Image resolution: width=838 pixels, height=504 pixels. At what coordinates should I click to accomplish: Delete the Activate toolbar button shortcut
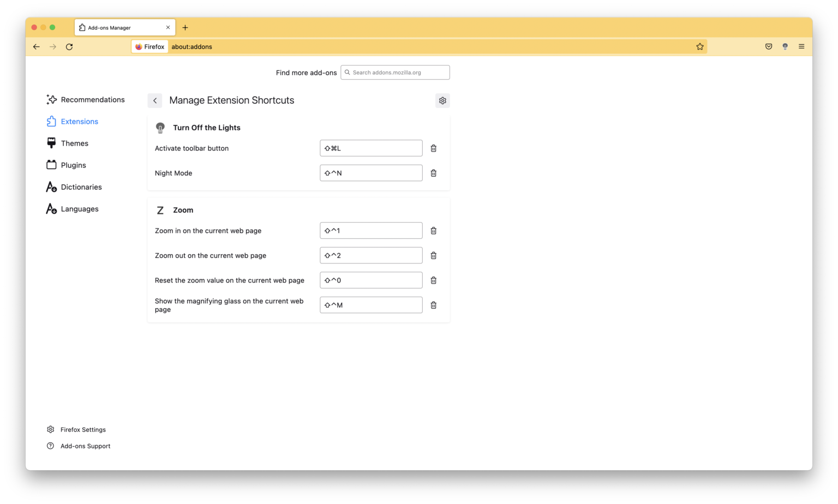click(x=433, y=148)
